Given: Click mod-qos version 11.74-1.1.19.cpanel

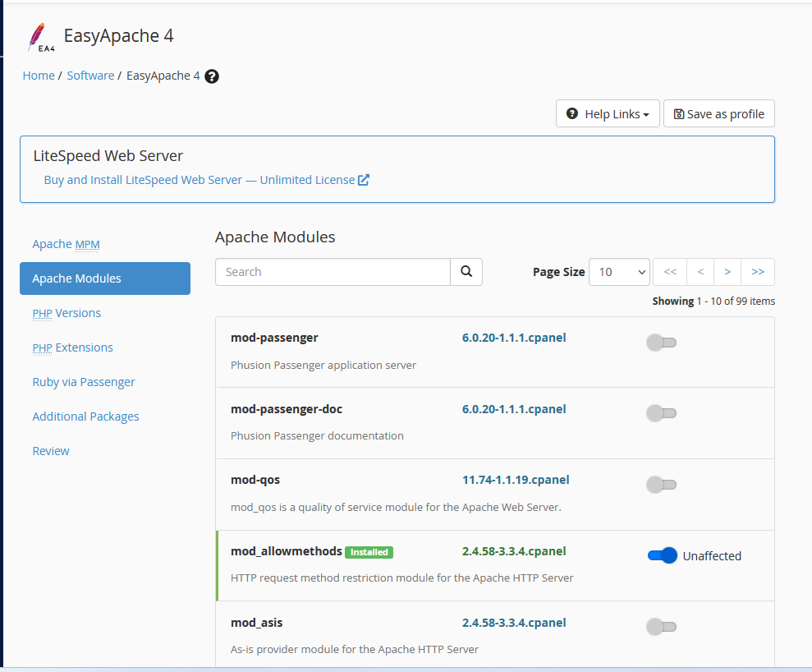Looking at the screenshot, I should (x=516, y=480).
